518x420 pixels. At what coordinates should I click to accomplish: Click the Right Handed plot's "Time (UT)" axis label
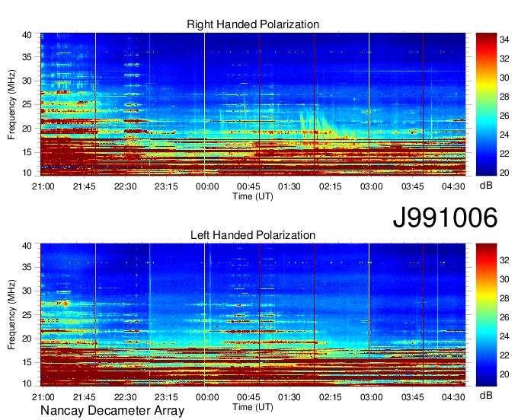coord(253,196)
